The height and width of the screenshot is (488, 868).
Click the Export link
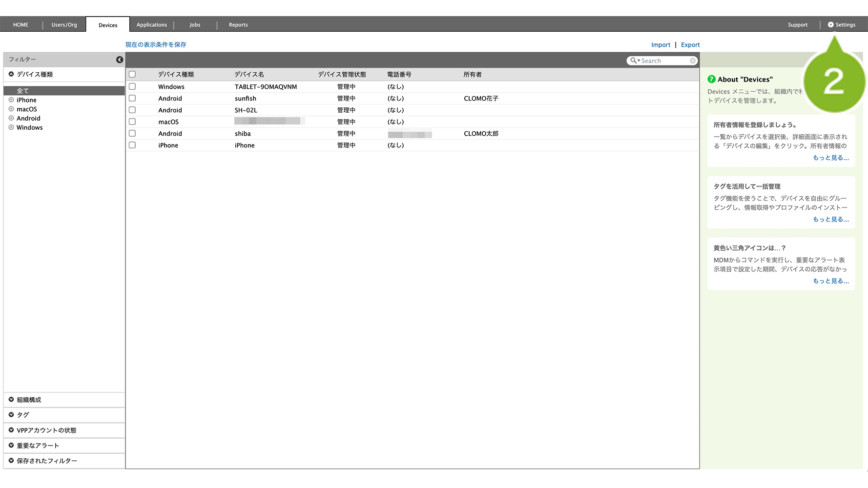click(690, 45)
